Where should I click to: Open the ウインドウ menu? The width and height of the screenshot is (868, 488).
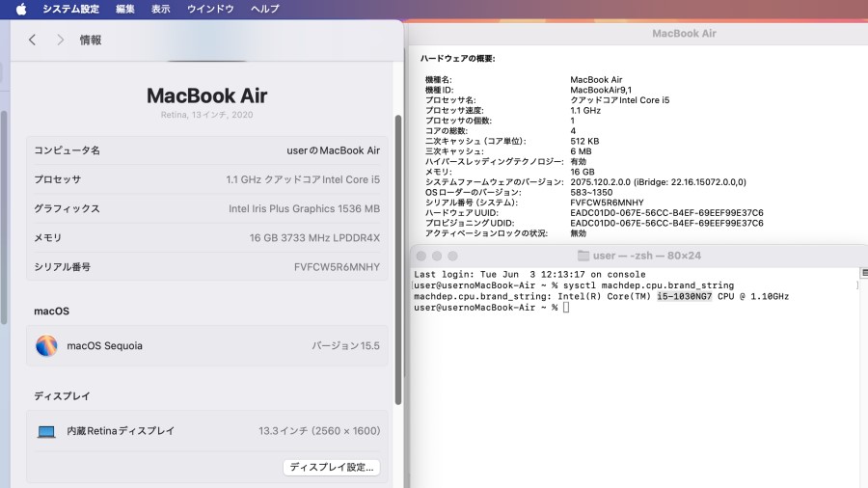coord(210,9)
